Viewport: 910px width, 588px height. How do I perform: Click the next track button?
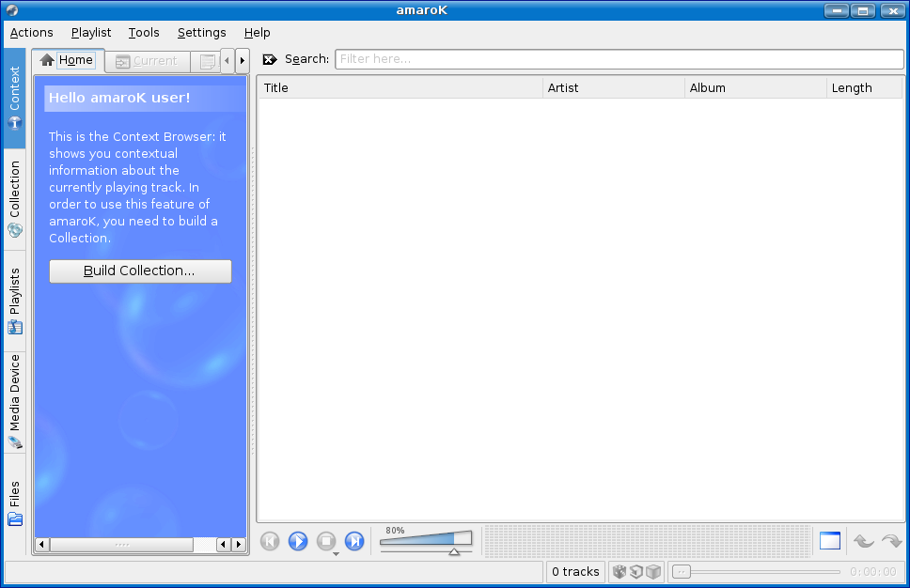[354, 541]
